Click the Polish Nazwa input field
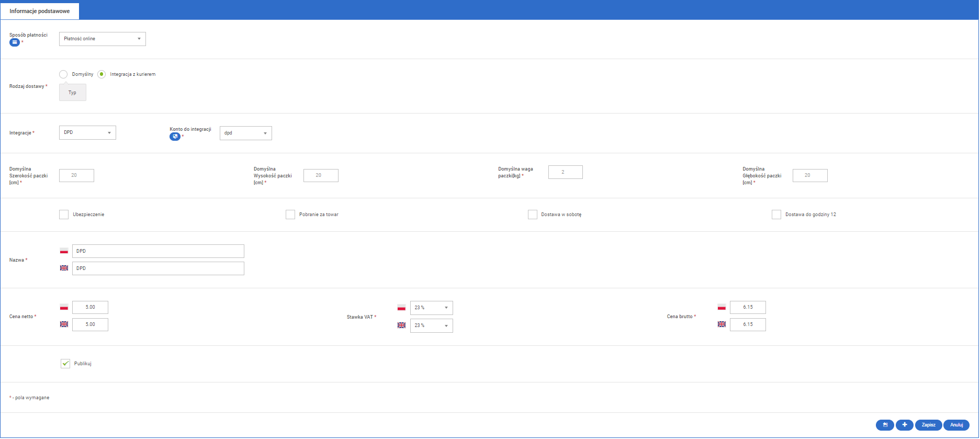This screenshot has width=980, height=439. pos(158,251)
